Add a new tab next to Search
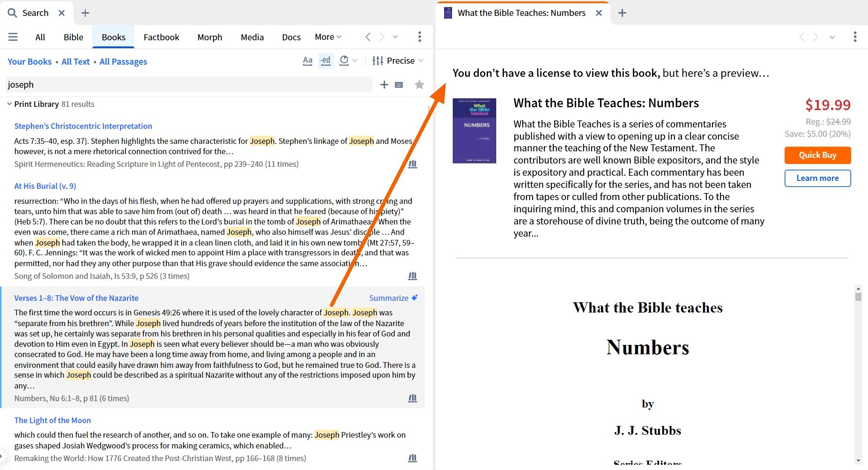 tap(85, 13)
